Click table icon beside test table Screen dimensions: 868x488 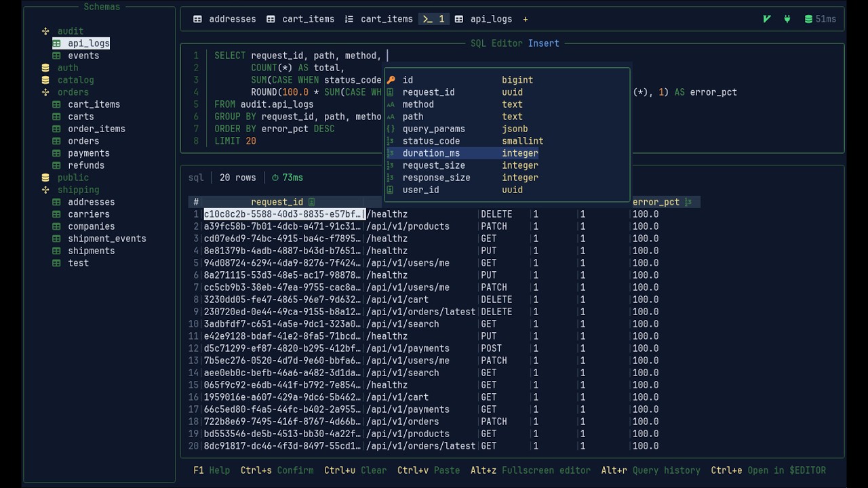(57, 263)
